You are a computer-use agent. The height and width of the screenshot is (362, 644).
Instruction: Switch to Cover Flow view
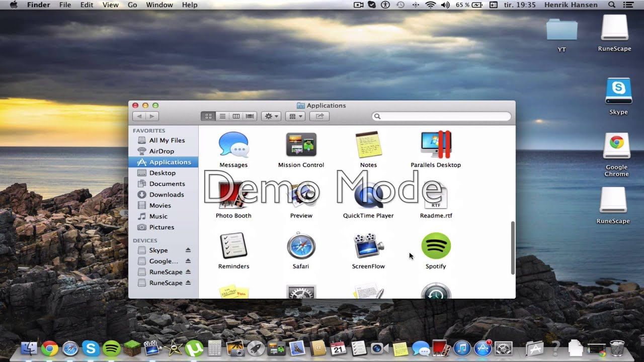[x=250, y=116]
